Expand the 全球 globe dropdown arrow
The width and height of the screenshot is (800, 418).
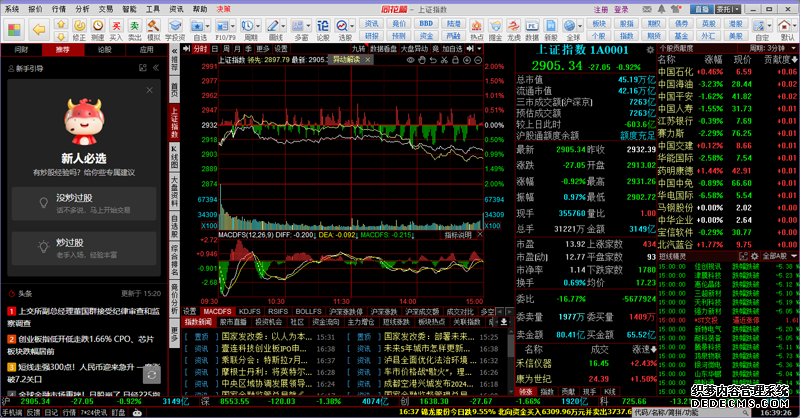click(581, 25)
